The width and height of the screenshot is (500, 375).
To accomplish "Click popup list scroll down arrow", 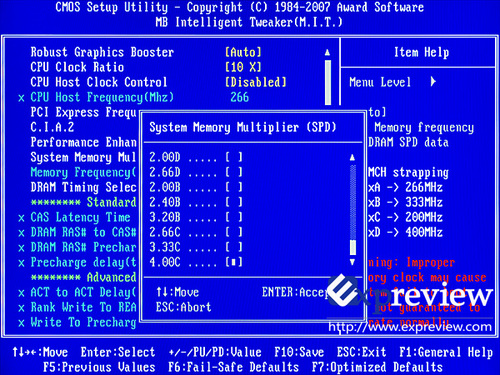I will click(352, 262).
